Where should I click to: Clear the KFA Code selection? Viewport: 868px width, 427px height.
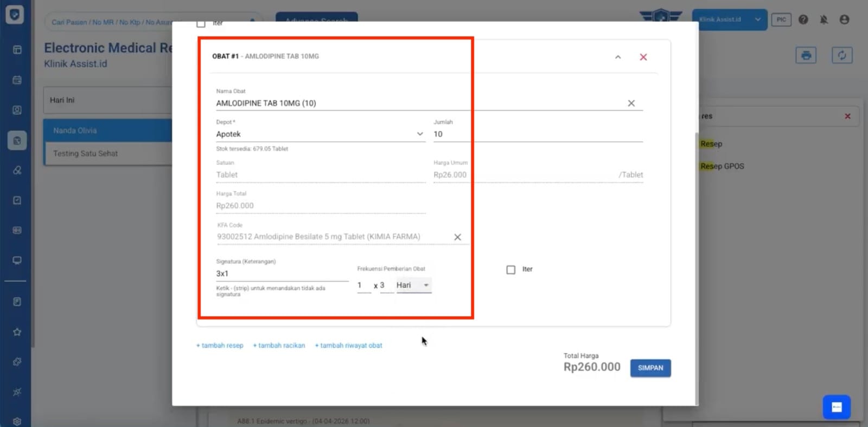(457, 237)
